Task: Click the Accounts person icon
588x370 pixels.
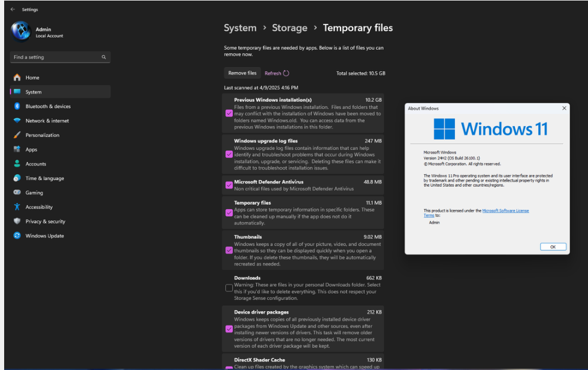Action: (x=17, y=164)
